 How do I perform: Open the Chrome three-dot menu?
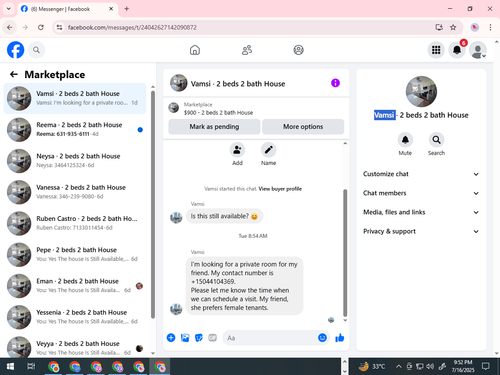pos(490,27)
